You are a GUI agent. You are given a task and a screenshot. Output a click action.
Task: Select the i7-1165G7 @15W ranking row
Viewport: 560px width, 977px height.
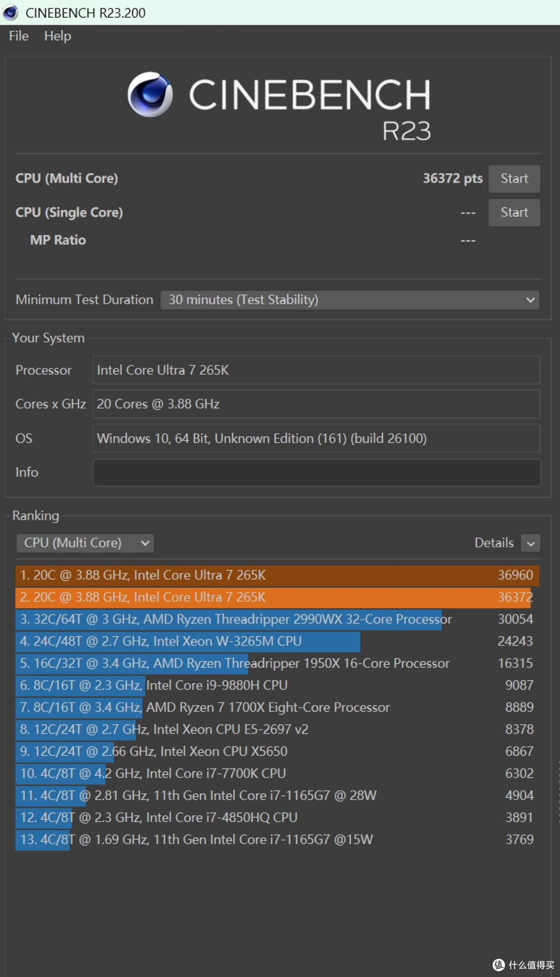click(277, 840)
